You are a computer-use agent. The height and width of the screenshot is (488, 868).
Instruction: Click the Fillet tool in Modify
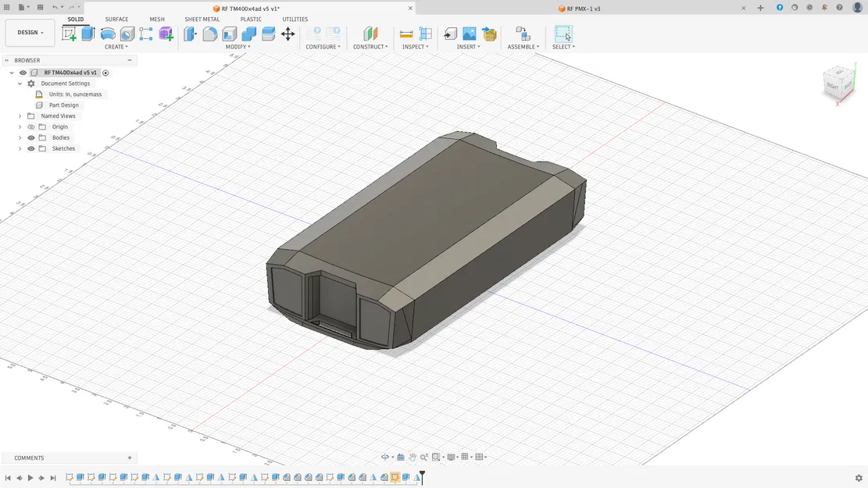[210, 34]
